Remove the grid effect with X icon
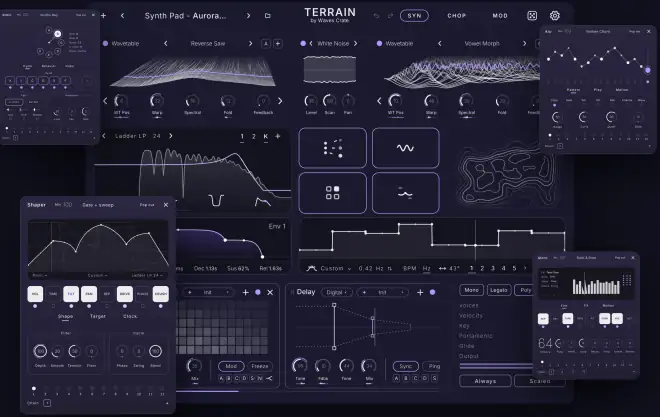 click(x=270, y=292)
